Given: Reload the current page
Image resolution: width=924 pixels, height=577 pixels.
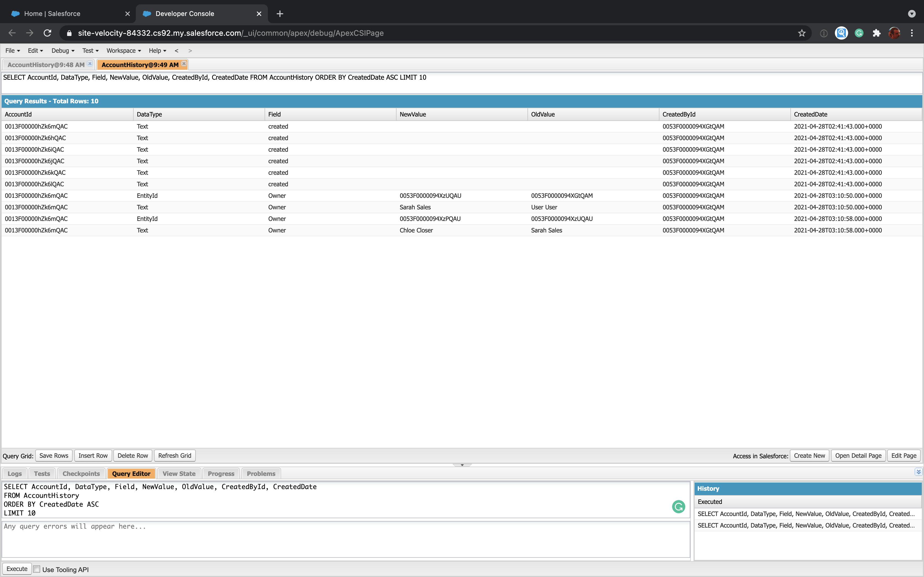Looking at the screenshot, I should click(47, 33).
